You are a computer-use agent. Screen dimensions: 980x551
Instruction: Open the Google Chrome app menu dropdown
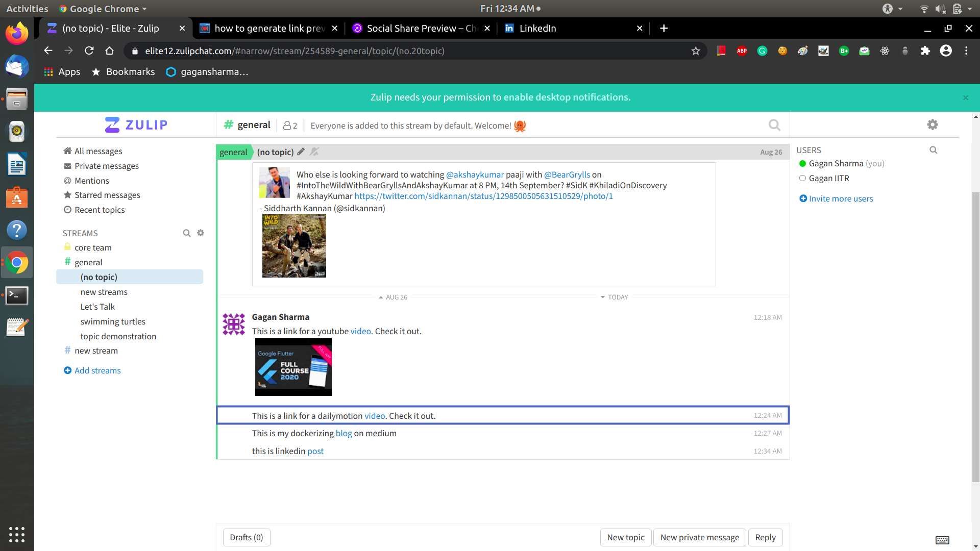(103, 9)
